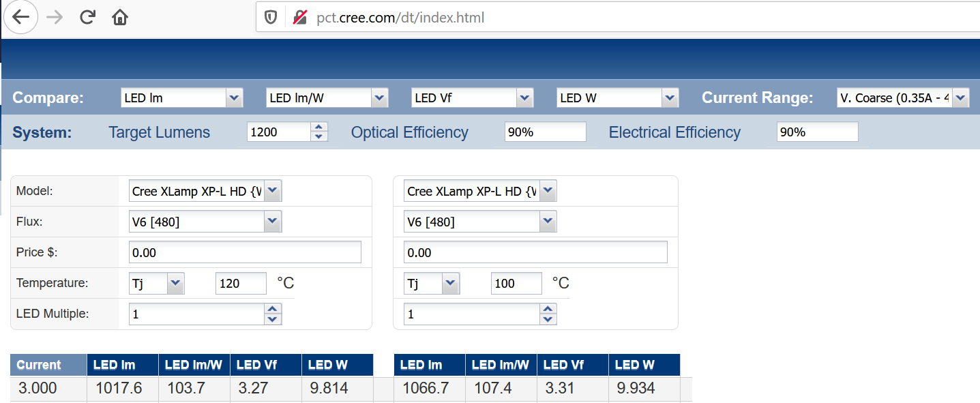This screenshot has width=980, height=403.
Task: Select the current value 3.000 cell
Action: click(48, 389)
